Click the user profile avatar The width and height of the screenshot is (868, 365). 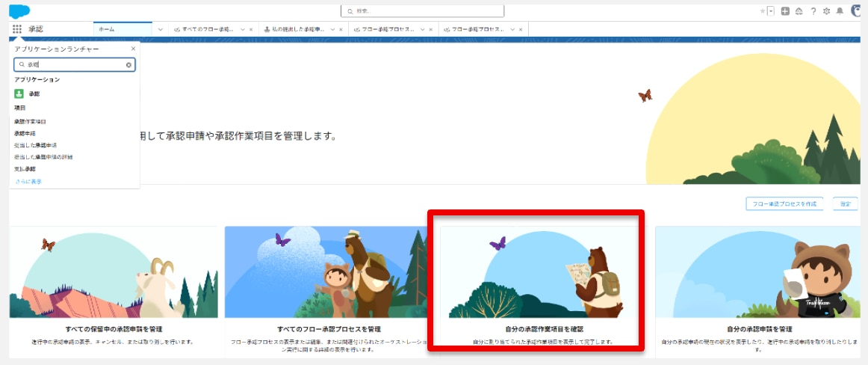click(856, 11)
